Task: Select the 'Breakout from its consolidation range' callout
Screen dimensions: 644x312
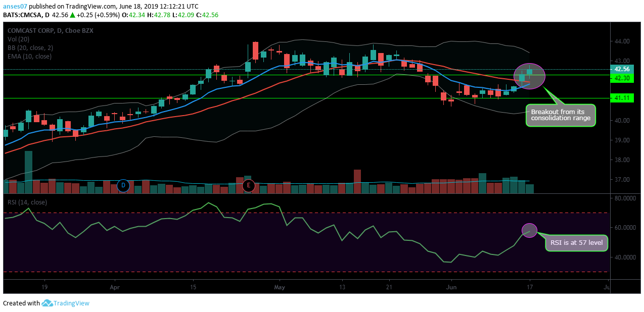Action: click(561, 115)
